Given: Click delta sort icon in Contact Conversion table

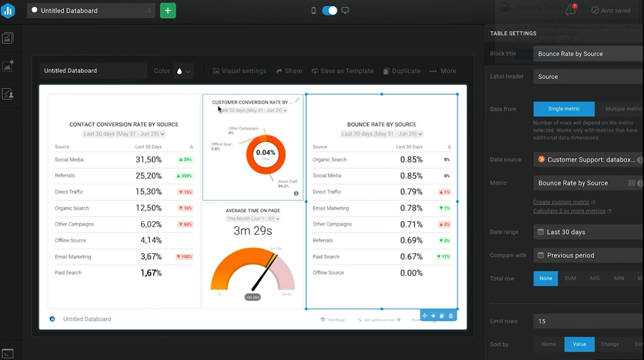Looking at the screenshot, I should (191, 147).
